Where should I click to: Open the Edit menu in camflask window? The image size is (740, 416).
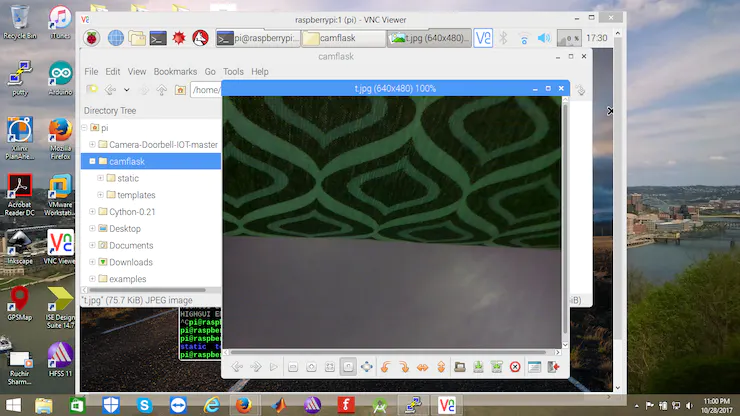[x=112, y=72]
